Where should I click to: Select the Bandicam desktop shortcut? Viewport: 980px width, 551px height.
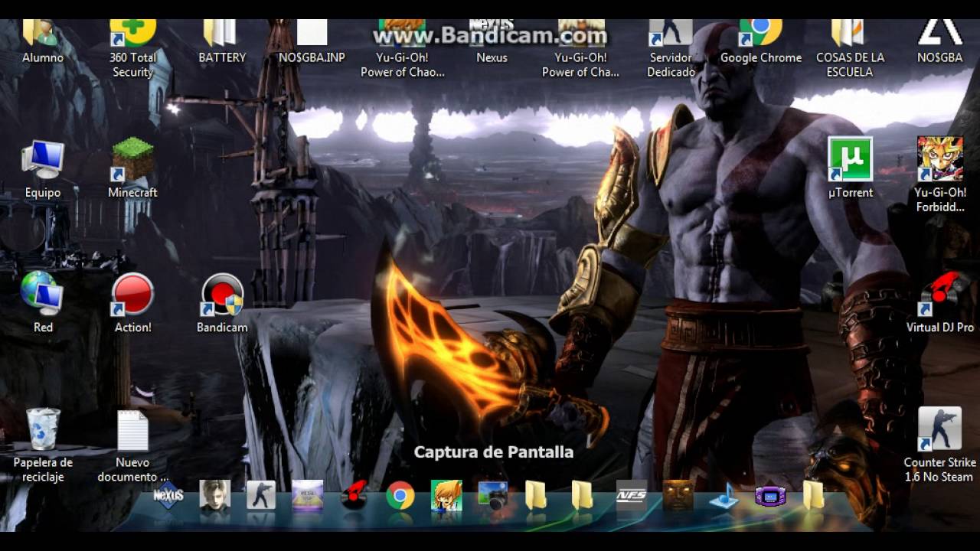[222, 303]
